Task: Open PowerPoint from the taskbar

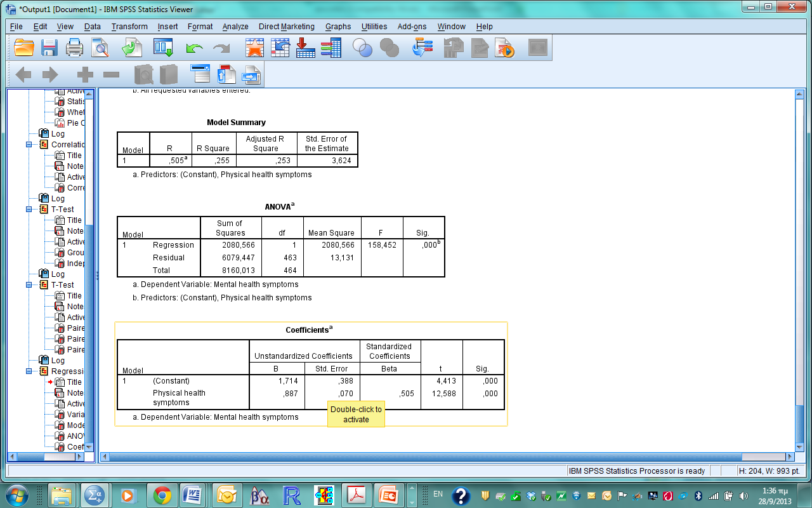Action: pyautogui.click(x=388, y=495)
